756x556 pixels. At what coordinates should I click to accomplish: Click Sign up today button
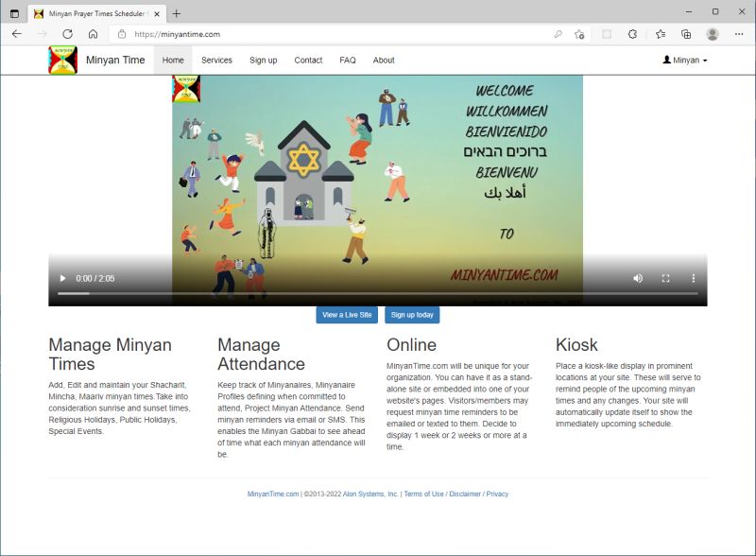[412, 315]
